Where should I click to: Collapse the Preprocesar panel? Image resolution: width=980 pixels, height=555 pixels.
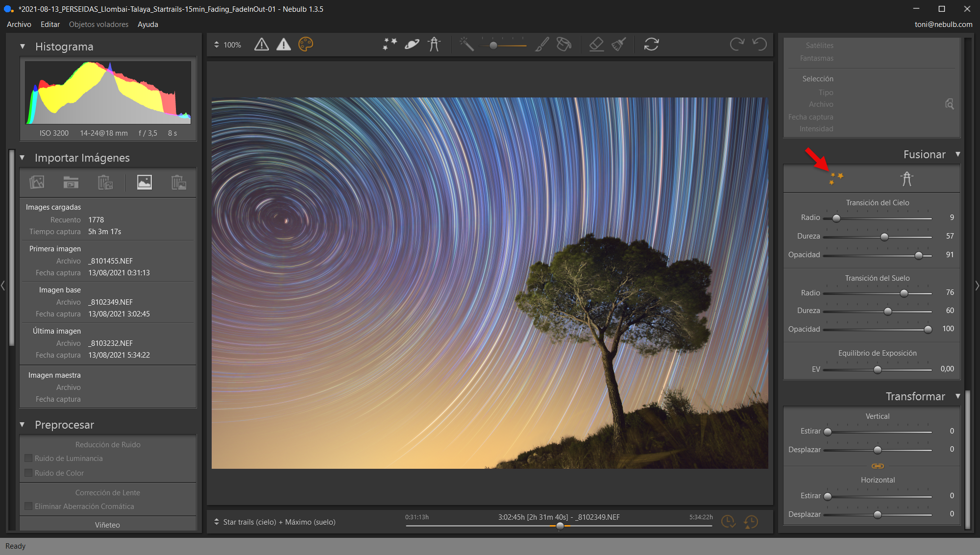coord(23,425)
